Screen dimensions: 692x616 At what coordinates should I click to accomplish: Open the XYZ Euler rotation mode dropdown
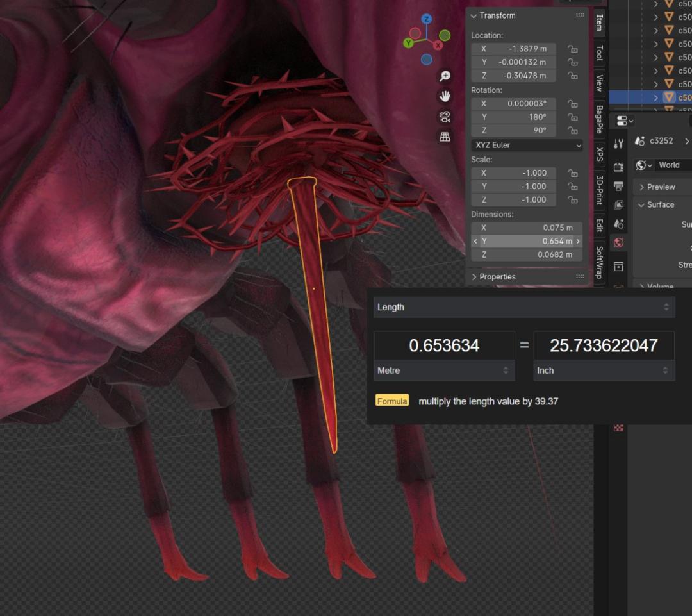527,146
